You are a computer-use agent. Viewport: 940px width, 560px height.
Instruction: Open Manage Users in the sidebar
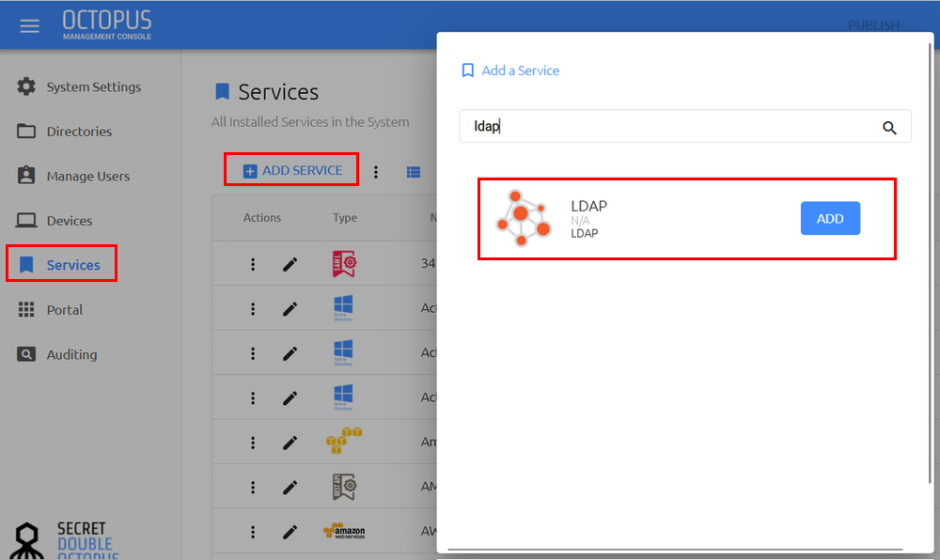73,176
